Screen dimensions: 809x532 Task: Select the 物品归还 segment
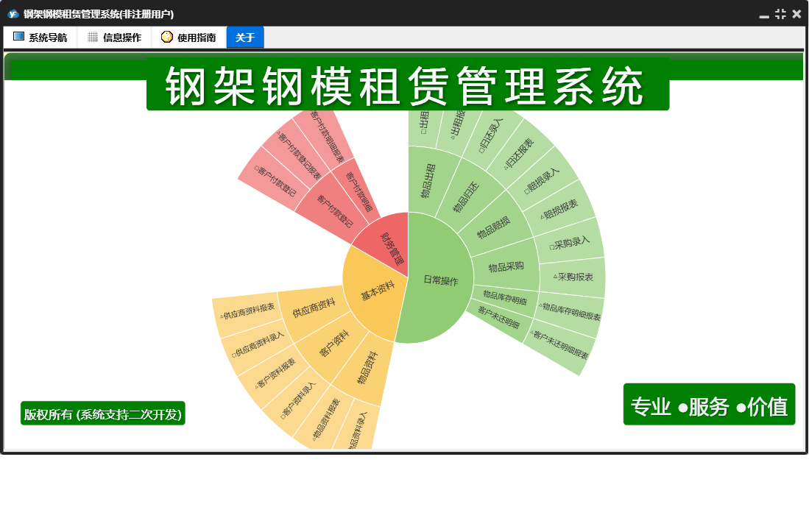click(x=466, y=197)
